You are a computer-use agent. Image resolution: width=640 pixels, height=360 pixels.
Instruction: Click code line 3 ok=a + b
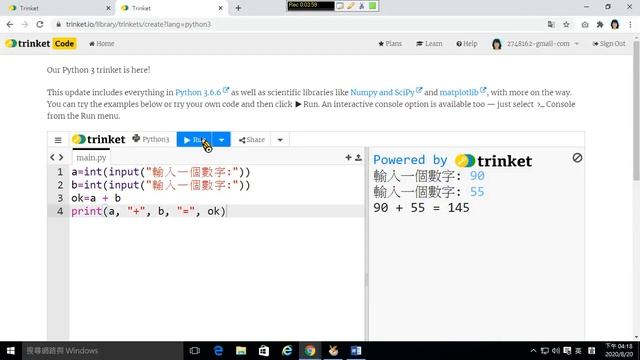point(96,198)
